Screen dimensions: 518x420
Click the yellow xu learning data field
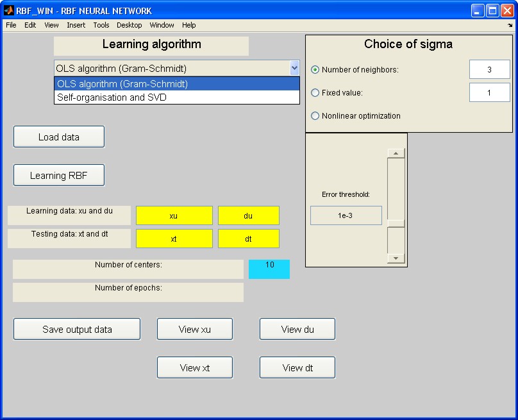click(174, 216)
